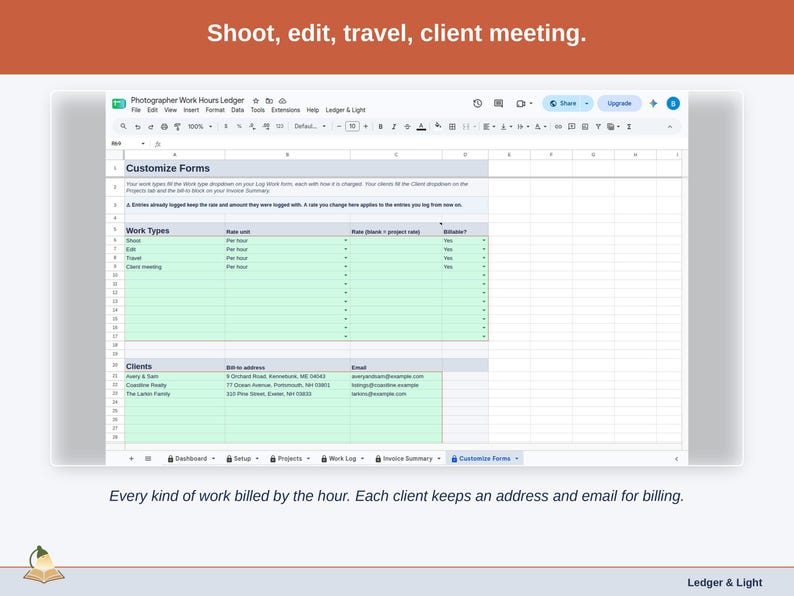Open the name box dropdown arrow

(143, 144)
